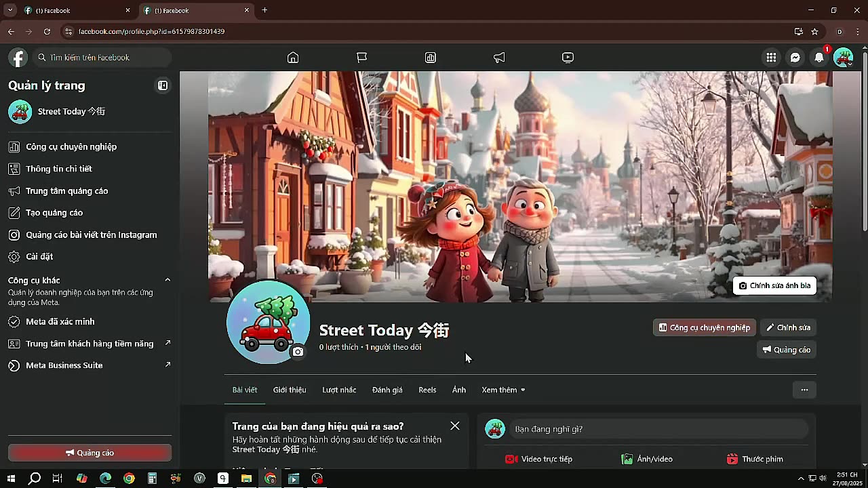Reload the page in the browser
The image size is (868, 488).
(47, 31)
